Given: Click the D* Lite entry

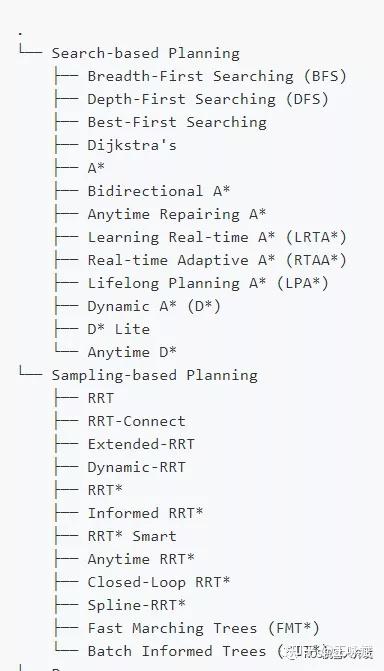Looking at the screenshot, I should point(119,329).
